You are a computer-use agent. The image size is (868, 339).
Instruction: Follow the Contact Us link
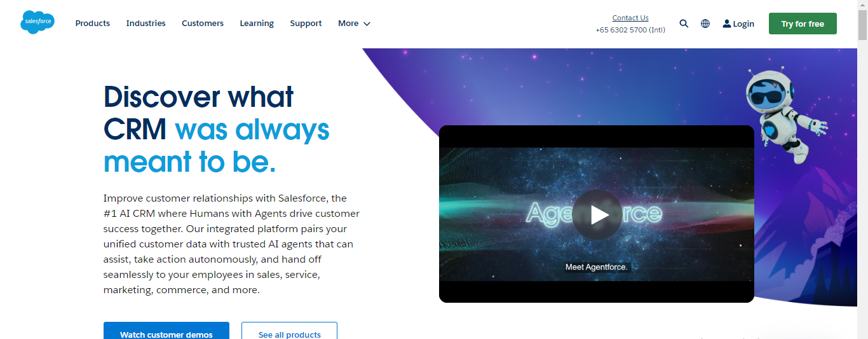[630, 18]
